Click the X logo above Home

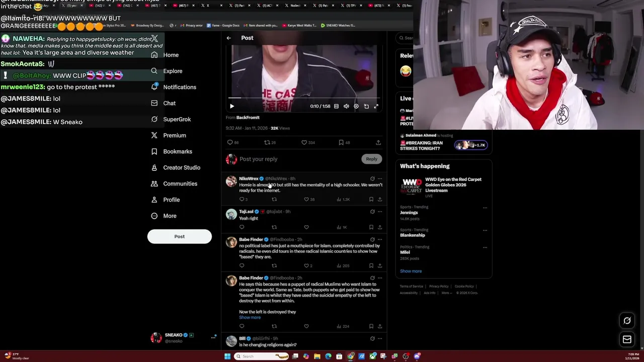(x=154, y=39)
